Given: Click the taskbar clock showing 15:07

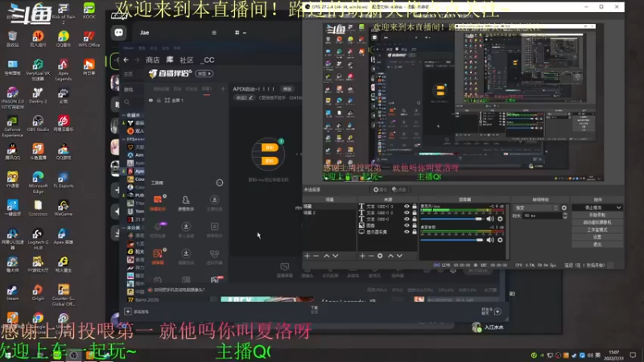Looking at the screenshot, I should (615, 355).
